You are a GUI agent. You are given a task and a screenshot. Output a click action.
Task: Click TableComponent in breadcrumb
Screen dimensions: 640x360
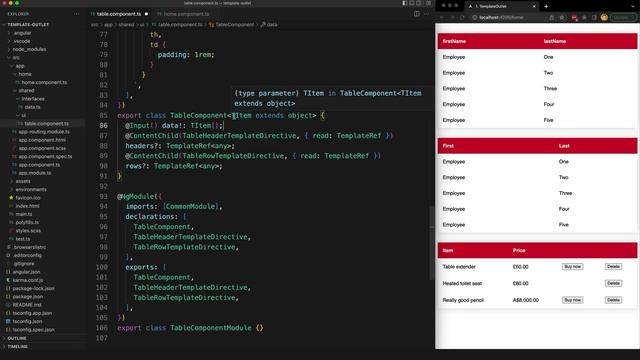tap(234, 24)
